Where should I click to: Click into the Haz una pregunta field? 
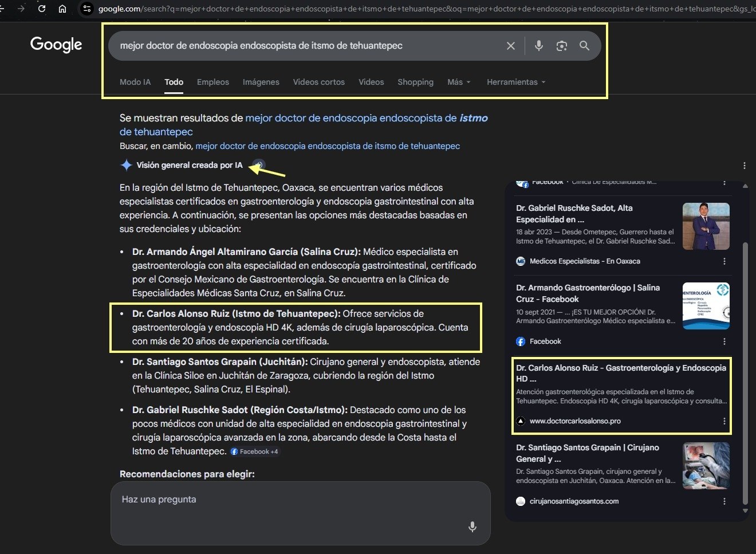300,513
